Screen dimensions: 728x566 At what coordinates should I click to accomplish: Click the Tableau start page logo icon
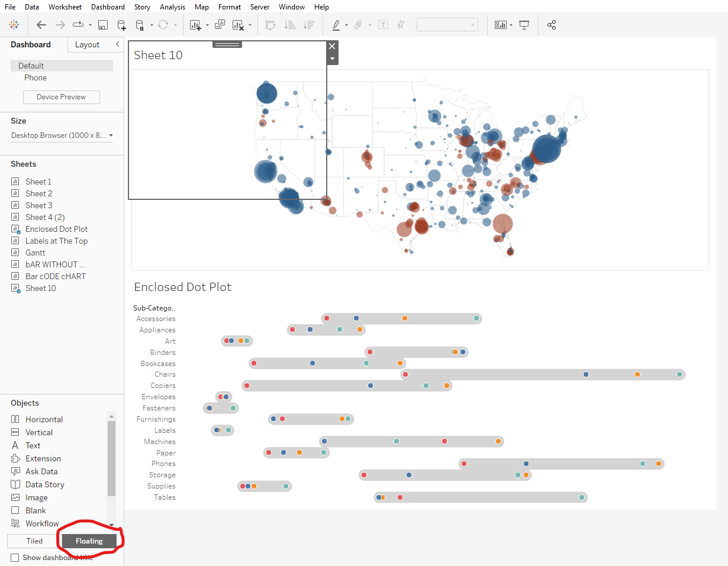click(14, 25)
